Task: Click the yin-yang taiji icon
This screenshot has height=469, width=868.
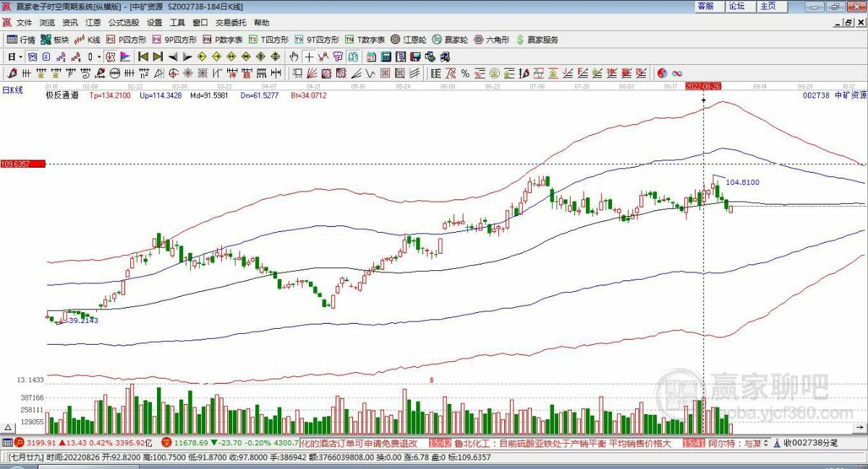Action: click(x=662, y=73)
